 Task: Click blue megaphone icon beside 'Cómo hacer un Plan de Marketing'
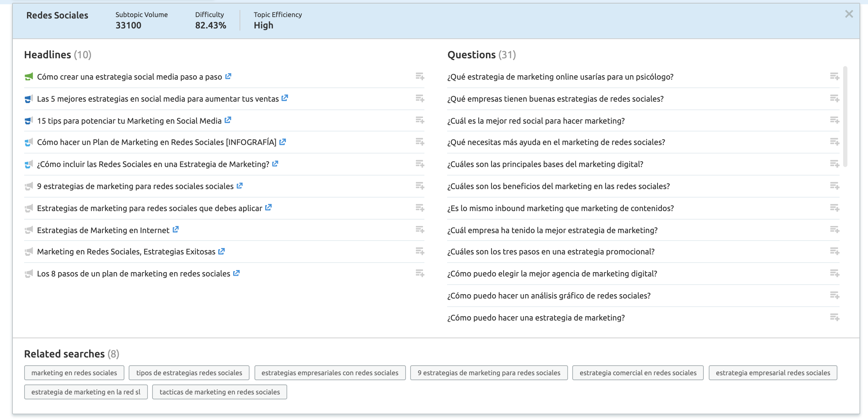coord(29,142)
